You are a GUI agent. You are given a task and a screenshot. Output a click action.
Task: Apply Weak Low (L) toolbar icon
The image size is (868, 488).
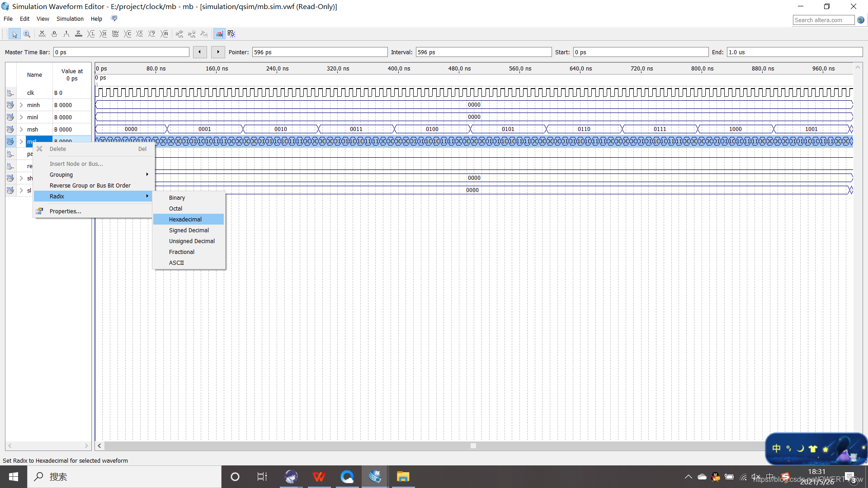coord(91,34)
